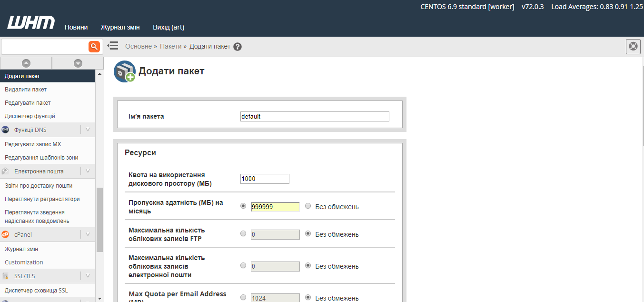Click the orange search magnifier button
644x302 pixels.
[94, 46]
